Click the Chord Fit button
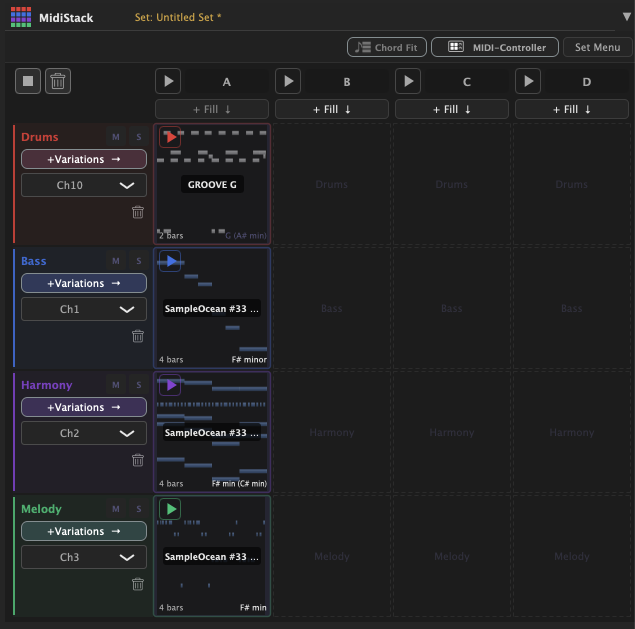This screenshot has height=629, width=635. point(387,47)
